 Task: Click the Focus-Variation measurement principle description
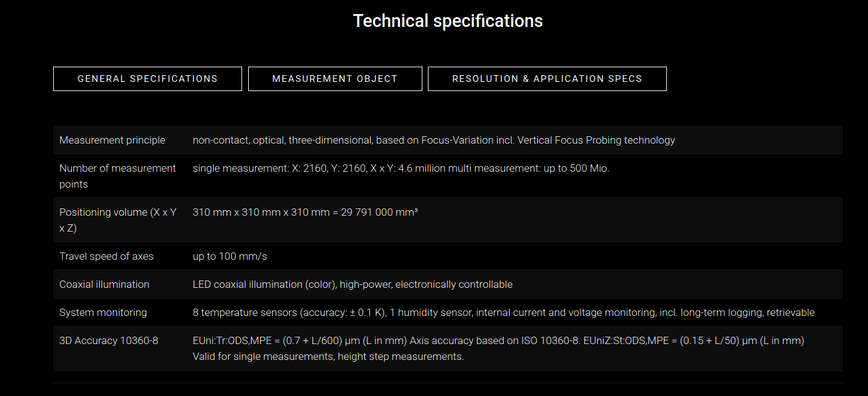(x=434, y=140)
